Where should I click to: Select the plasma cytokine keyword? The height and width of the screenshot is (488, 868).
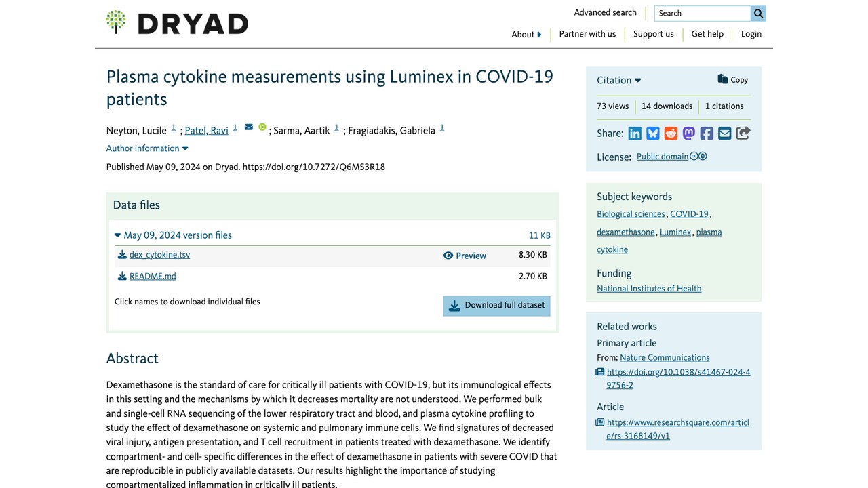pyautogui.click(x=659, y=241)
